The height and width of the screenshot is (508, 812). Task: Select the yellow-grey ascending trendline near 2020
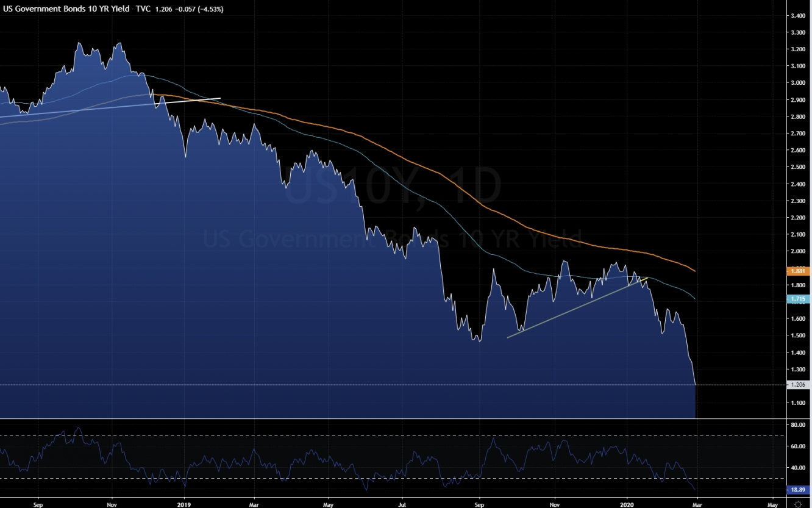[577, 308]
